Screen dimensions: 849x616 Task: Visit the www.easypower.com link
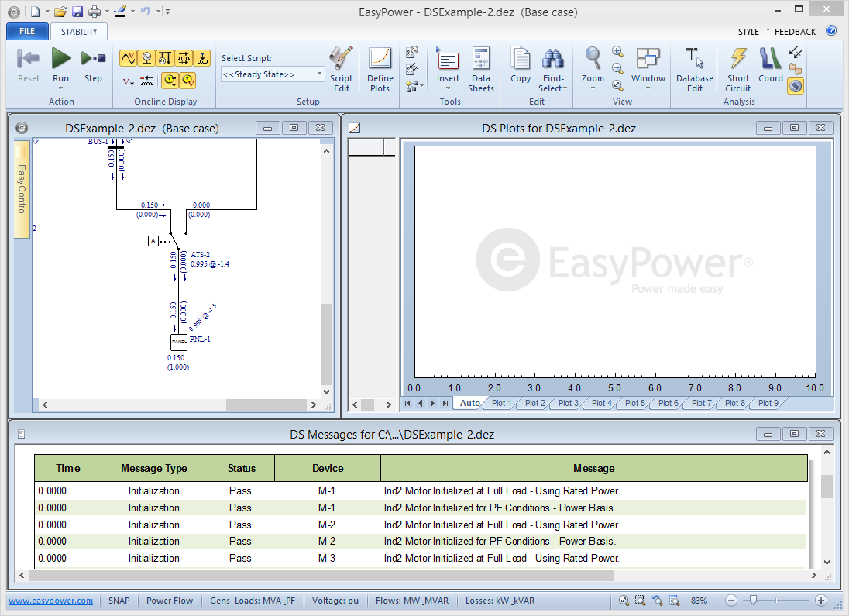pyautogui.click(x=51, y=601)
